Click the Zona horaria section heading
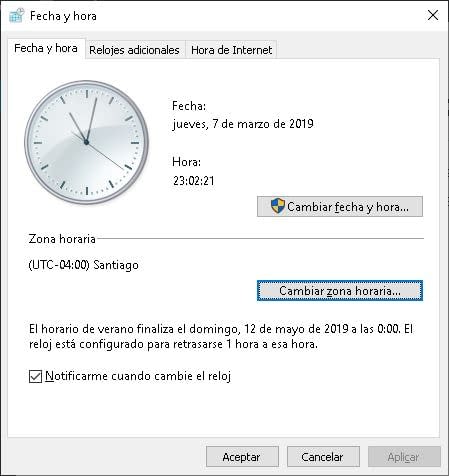The width and height of the screenshot is (449, 476). click(62, 239)
